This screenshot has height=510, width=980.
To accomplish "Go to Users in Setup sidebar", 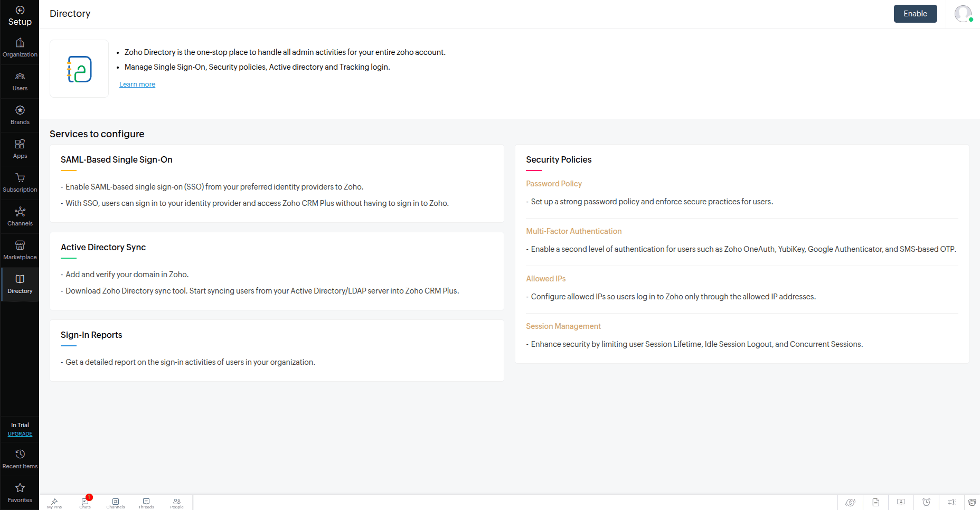I will coord(20,81).
